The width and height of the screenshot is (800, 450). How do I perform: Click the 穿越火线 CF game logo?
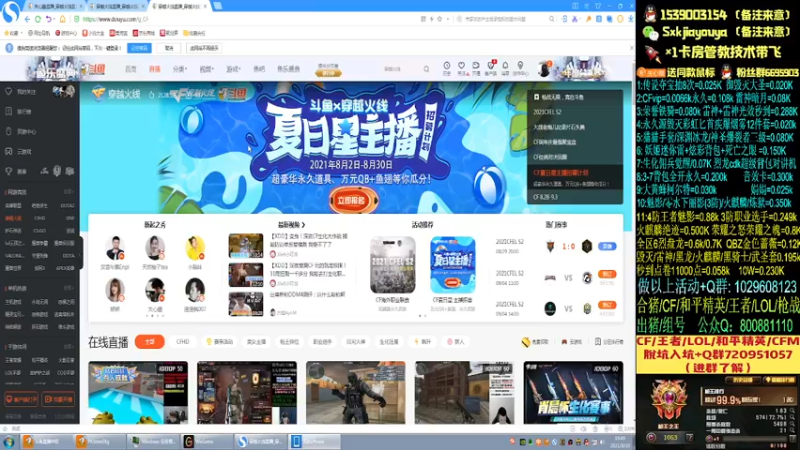98,94
